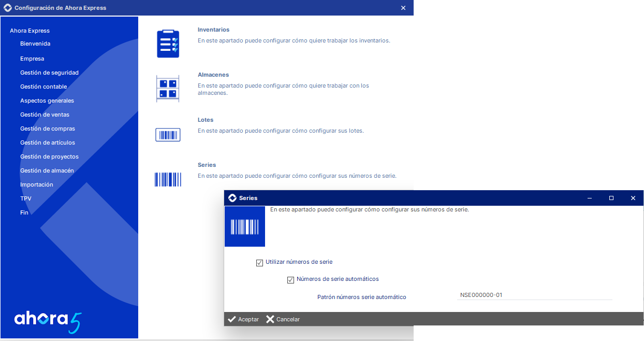Close the Series dialog
644x341 pixels.
tap(633, 198)
